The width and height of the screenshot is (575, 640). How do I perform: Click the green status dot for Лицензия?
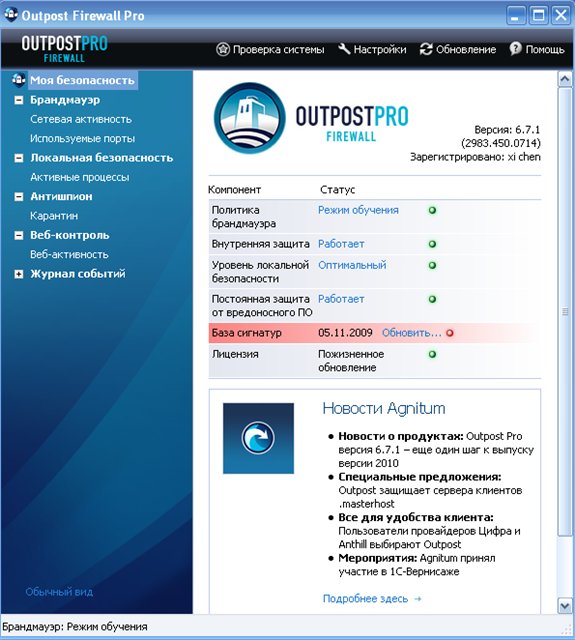[x=433, y=354]
